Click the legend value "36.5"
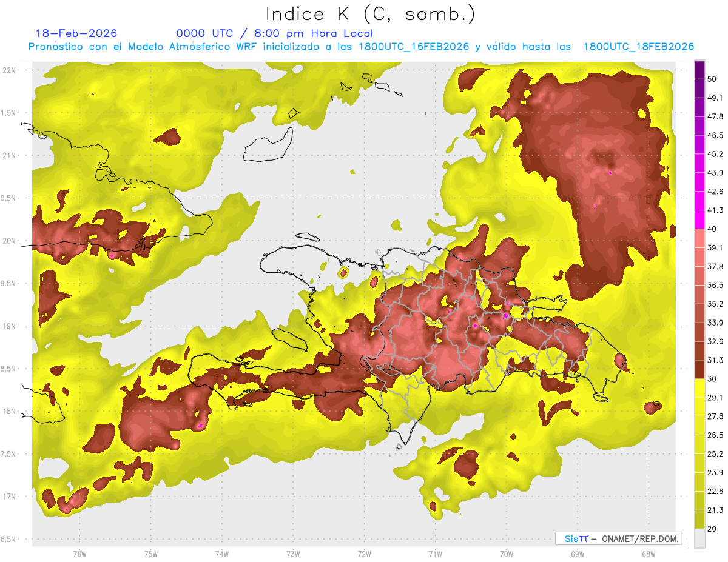 coord(715,285)
